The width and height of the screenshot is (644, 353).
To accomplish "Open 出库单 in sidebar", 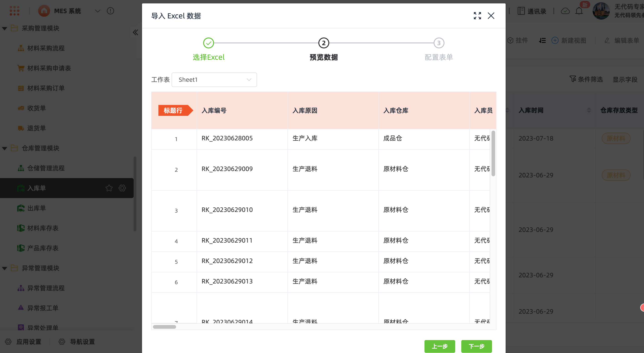I will pos(37,208).
